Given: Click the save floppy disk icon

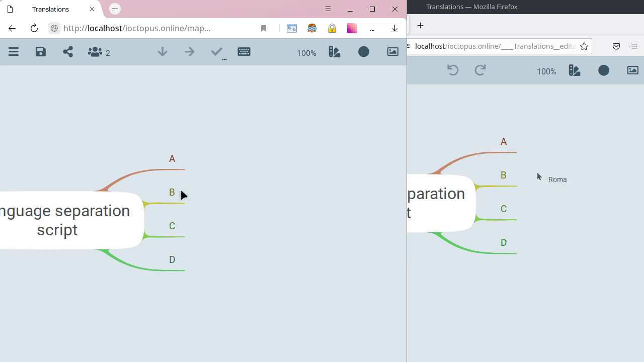Looking at the screenshot, I should point(41,52).
